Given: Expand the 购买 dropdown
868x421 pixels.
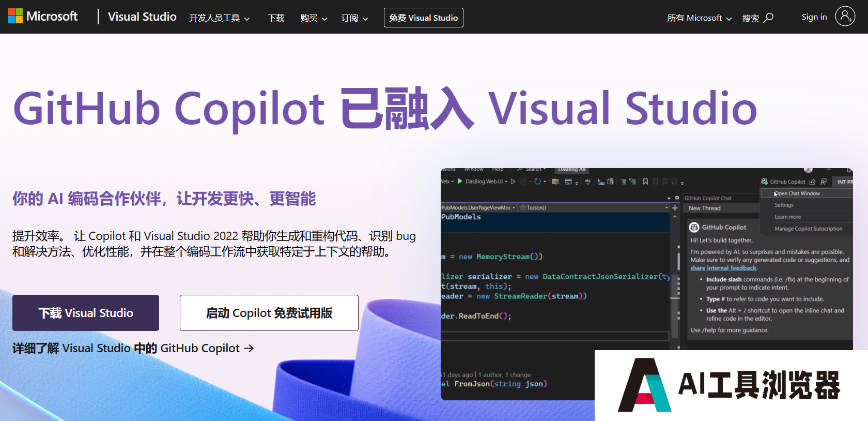Looking at the screenshot, I should (x=314, y=18).
